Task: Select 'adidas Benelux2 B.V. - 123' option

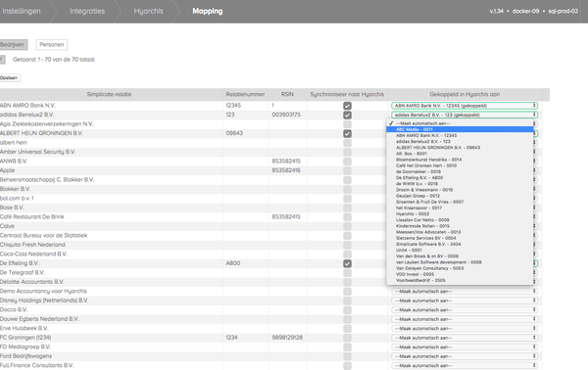Action: point(460,142)
